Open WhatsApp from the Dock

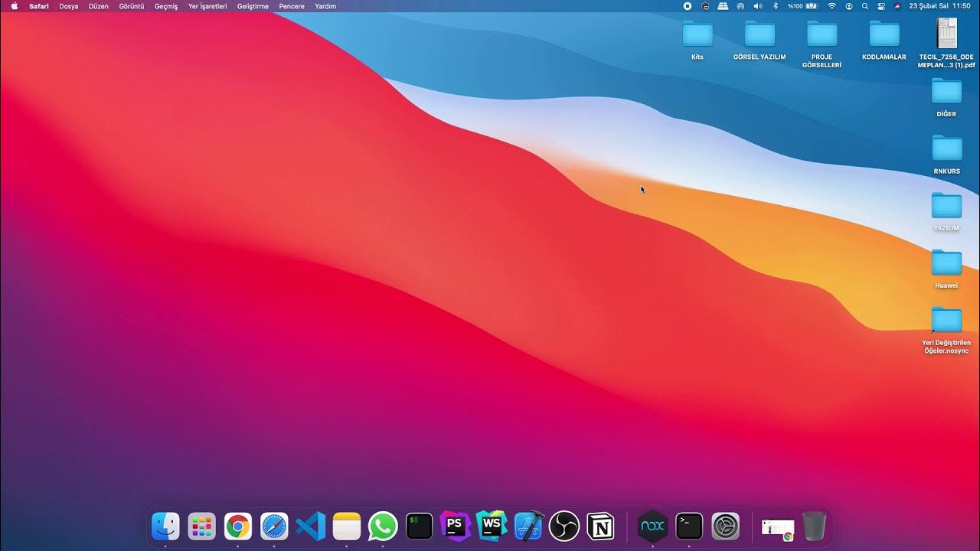(383, 527)
